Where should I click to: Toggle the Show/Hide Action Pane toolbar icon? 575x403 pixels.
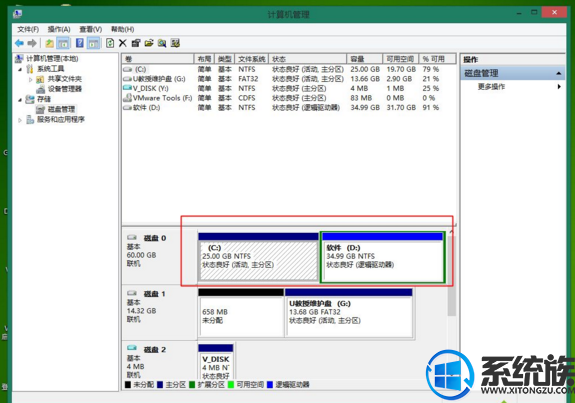pyautogui.click(x=94, y=43)
